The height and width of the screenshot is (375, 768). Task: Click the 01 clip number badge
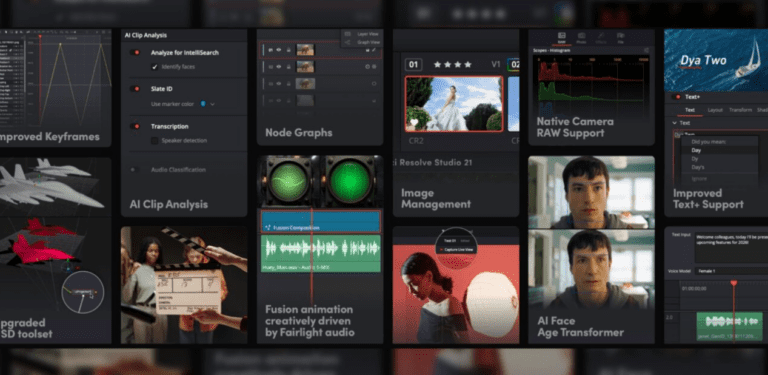413,65
